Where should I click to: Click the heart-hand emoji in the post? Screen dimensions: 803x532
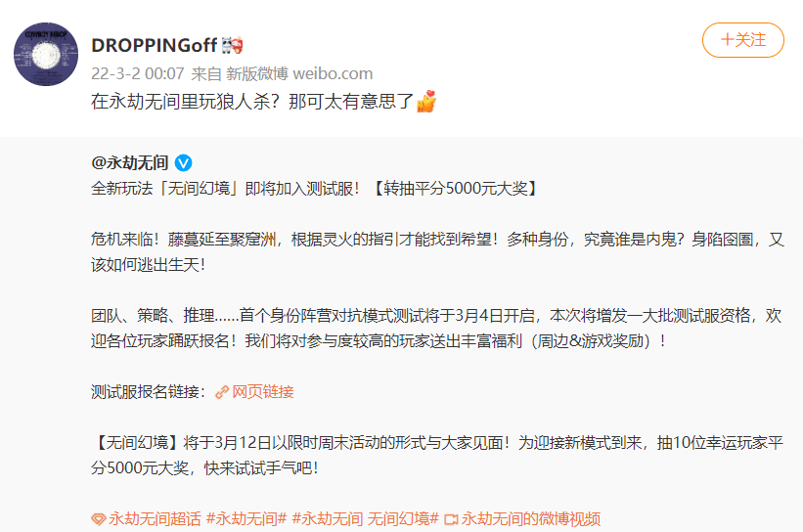pos(426,101)
